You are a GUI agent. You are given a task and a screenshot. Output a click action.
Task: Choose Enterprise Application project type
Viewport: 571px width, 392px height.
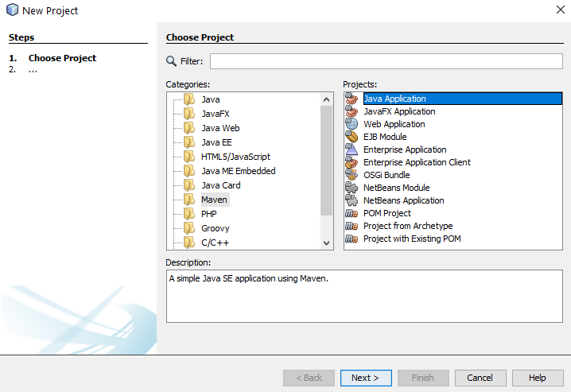(405, 149)
